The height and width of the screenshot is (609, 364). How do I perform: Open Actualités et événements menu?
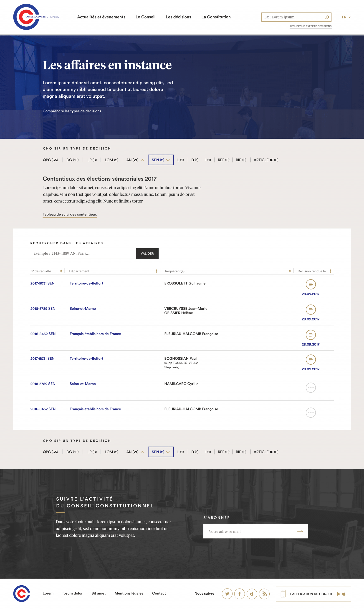coord(101,17)
